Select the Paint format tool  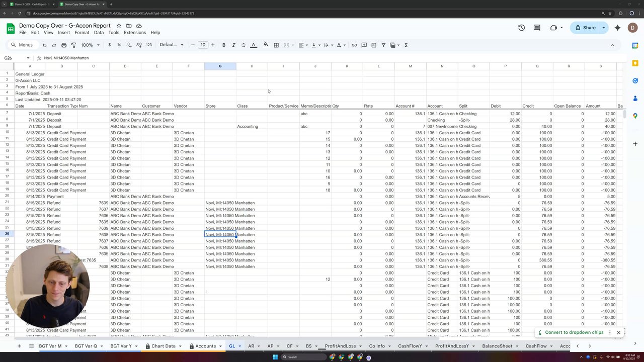click(x=73, y=45)
